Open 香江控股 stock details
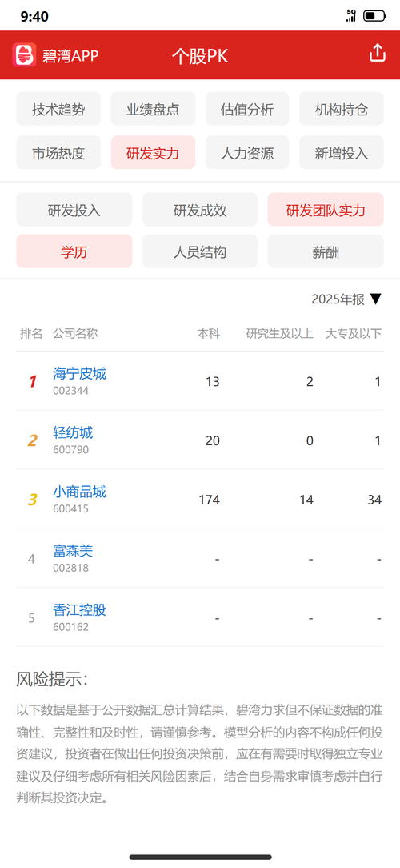The width and height of the screenshot is (400, 868). pos(80,610)
